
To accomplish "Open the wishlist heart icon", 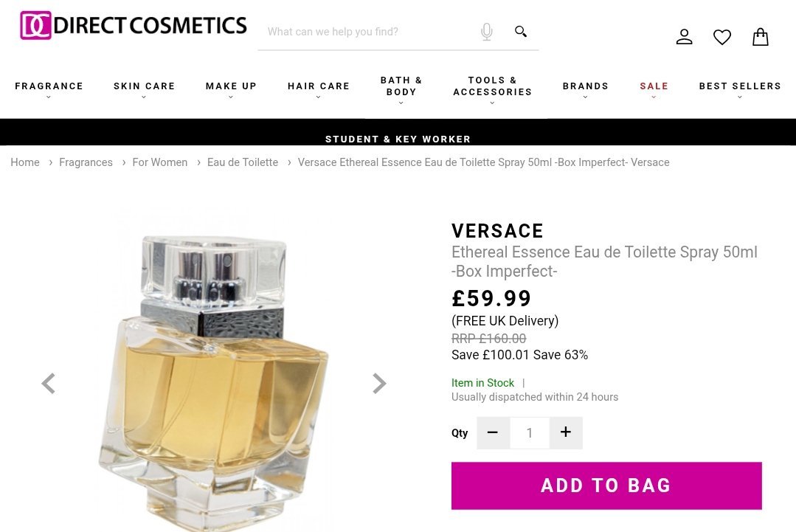I will point(722,37).
